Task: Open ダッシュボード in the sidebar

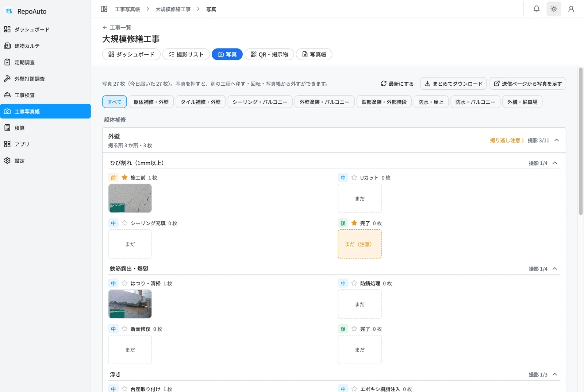Action: pyautogui.click(x=45, y=29)
